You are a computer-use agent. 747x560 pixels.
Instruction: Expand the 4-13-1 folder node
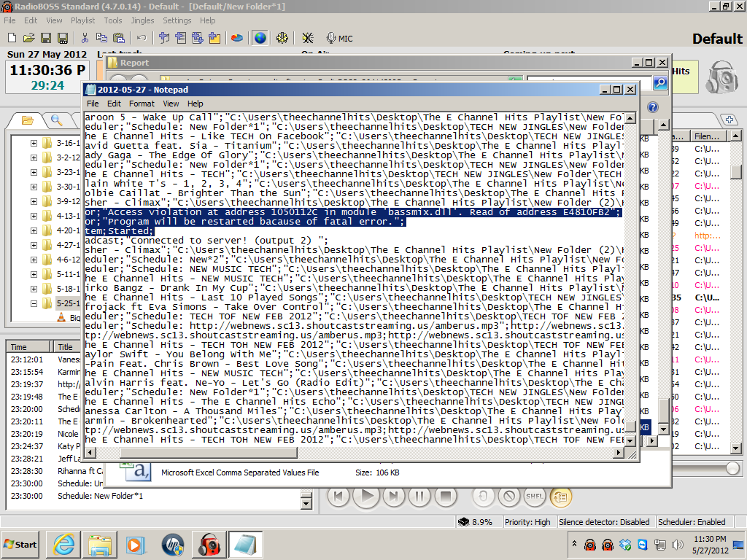(34, 216)
